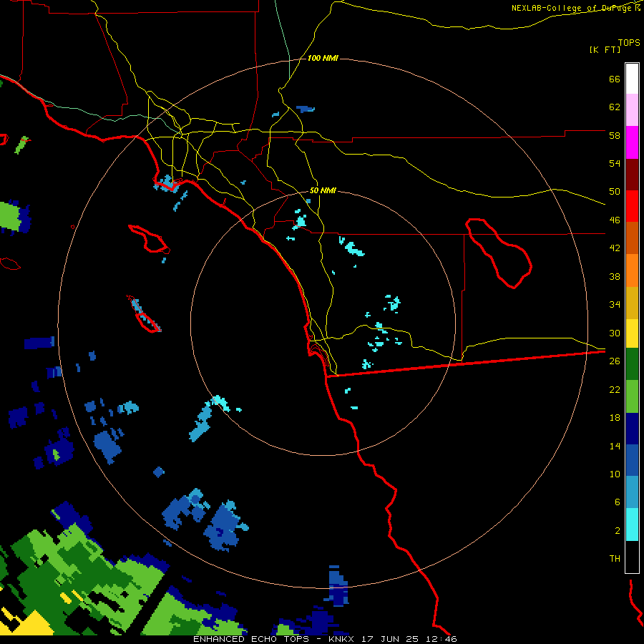Click the "[K FT]" units label
The image size is (644, 644).
(605, 49)
